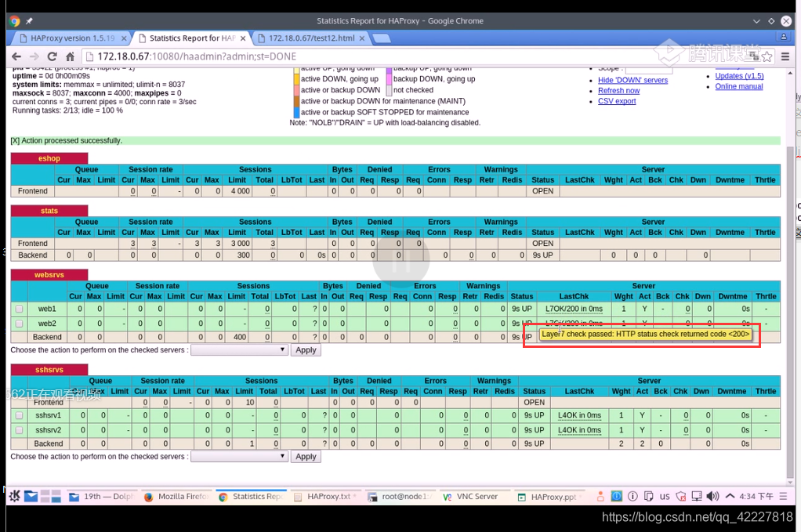Screen dimensions: 801x532
Task: Open the info icon in system tray
Action: (632, 496)
